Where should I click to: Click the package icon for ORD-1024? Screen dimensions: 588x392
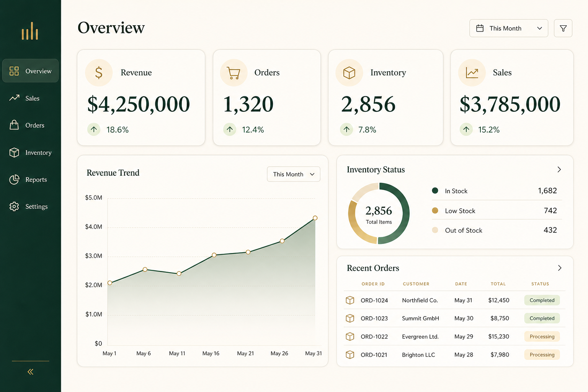(x=350, y=300)
